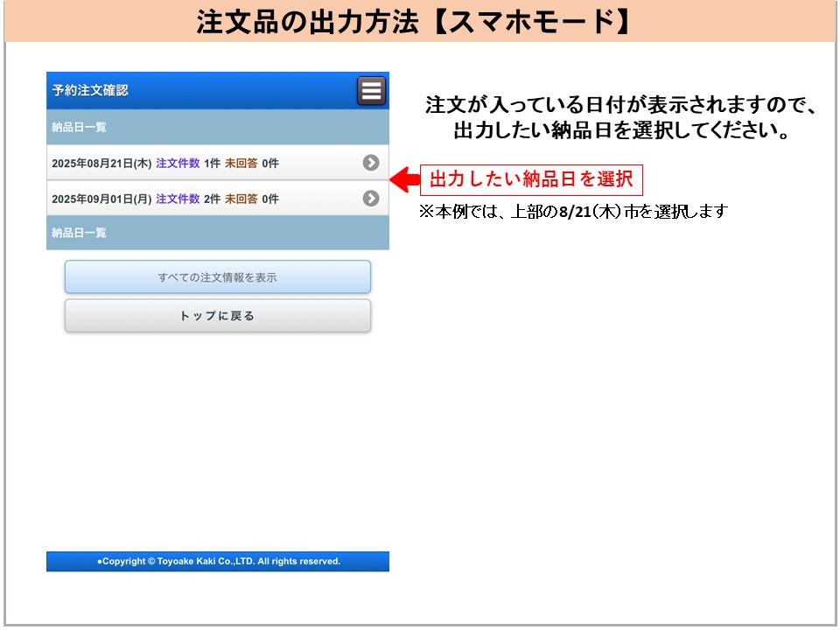Click the red 出力したい納品日を選択 callout box
840x630 pixels.
point(531,180)
